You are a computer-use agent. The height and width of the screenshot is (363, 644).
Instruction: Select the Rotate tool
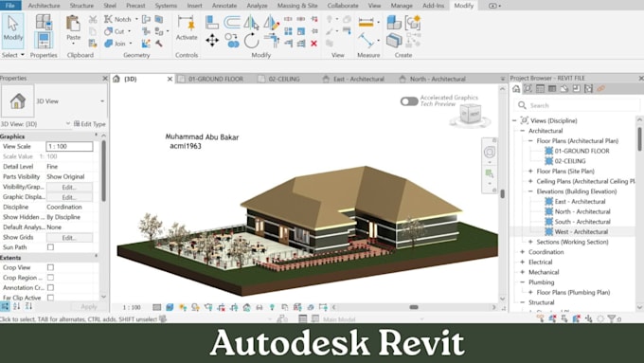[251, 41]
